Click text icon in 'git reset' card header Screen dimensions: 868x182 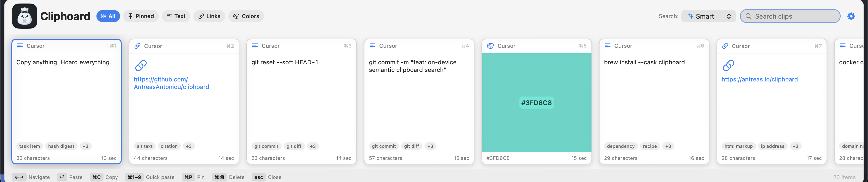point(255,46)
